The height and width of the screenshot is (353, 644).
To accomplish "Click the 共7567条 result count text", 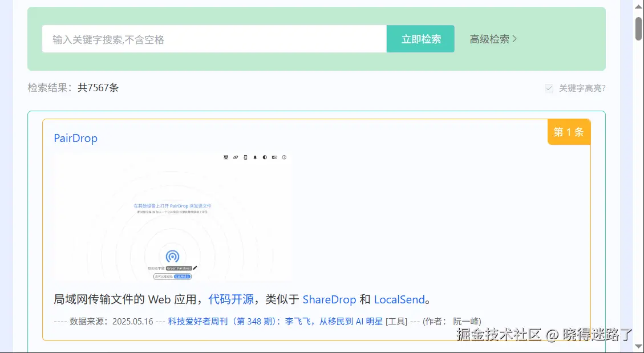I will (x=98, y=87).
